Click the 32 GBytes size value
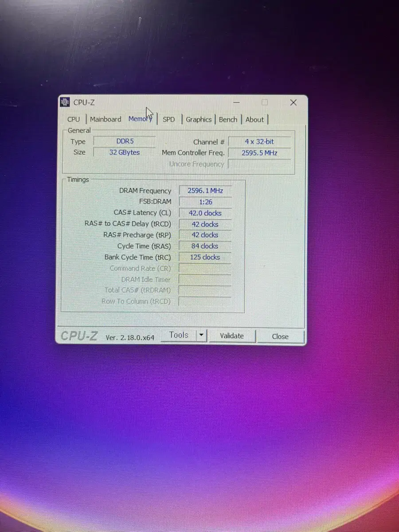This screenshot has height=532, width=399. pos(125,153)
